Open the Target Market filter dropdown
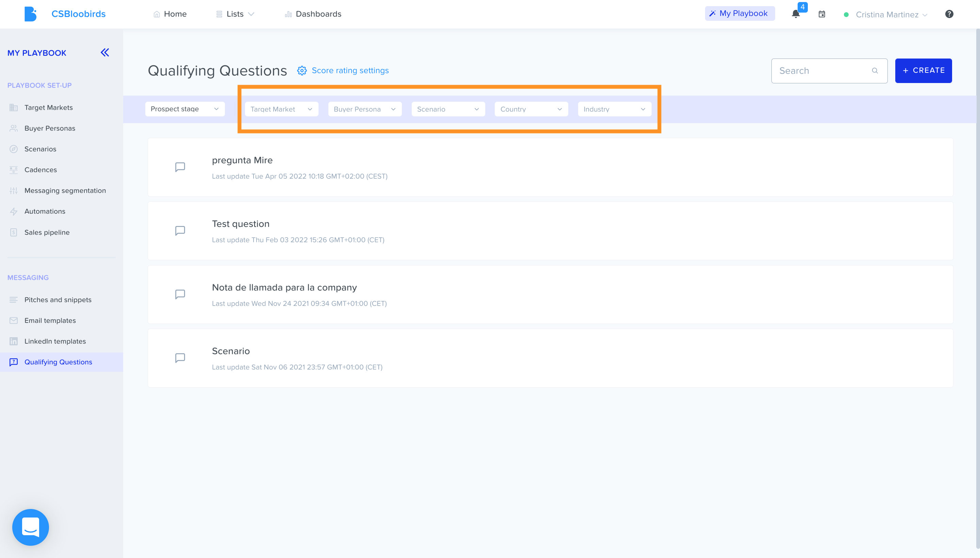The height and width of the screenshot is (558, 980). (x=282, y=109)
